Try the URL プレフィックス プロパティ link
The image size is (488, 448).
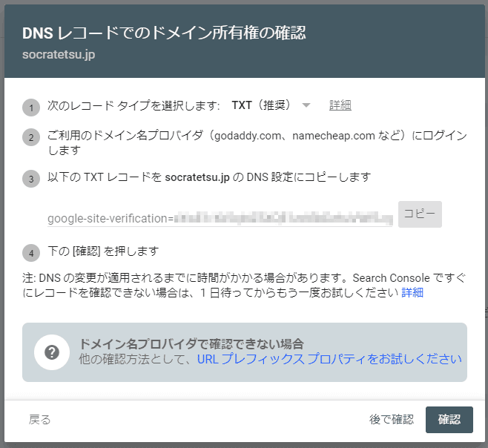click(329, 359)
